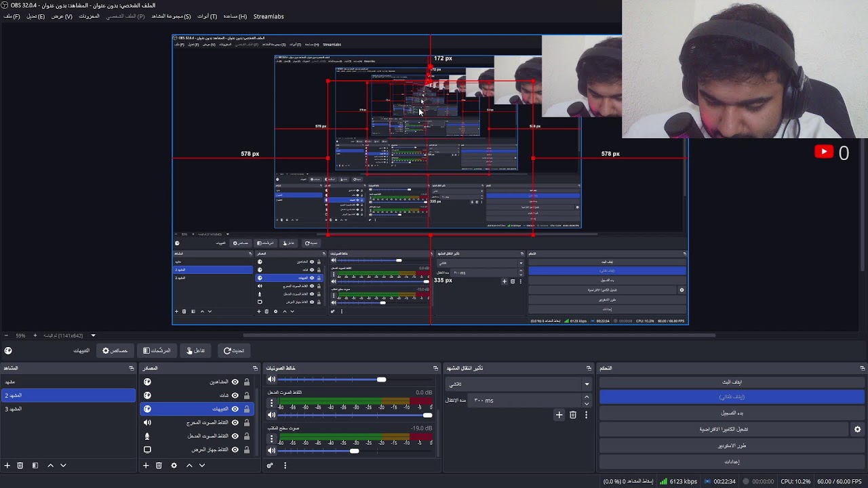This screenshot has width=868, height=488.
Task: Remove the selected source with trash icon
Action: [159, 466]
